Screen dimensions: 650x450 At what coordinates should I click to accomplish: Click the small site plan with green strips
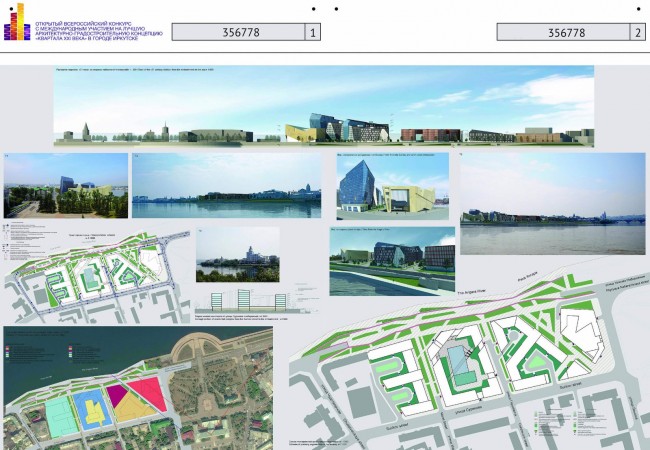pyautogui.click(x=97, y=276)
